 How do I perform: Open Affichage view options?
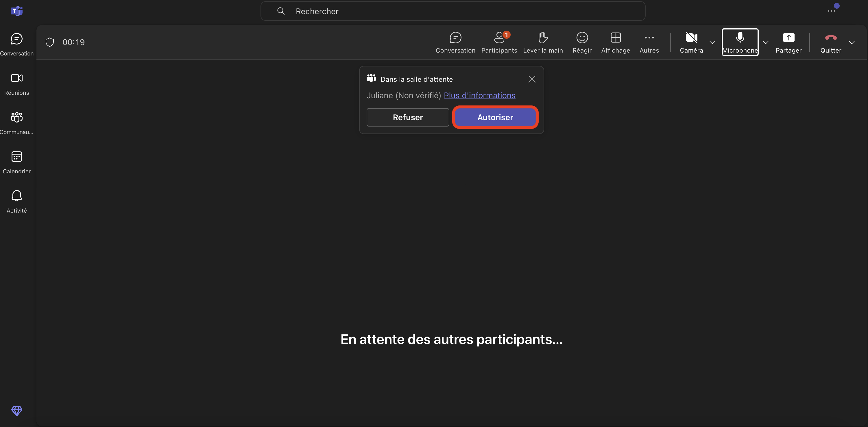(615, 42)
